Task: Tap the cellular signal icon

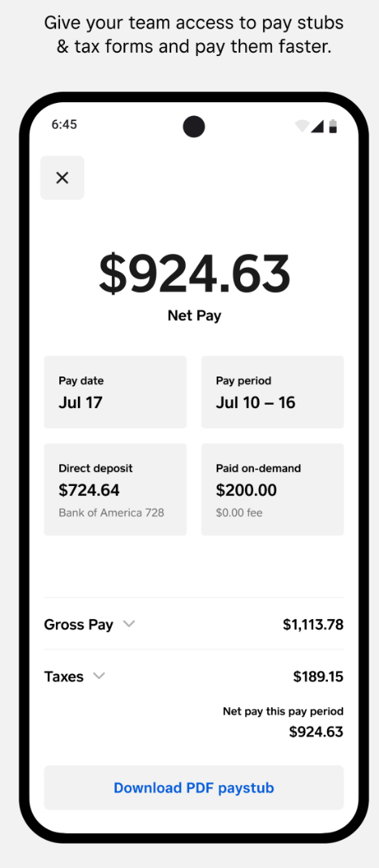Action: pos(317,126)
